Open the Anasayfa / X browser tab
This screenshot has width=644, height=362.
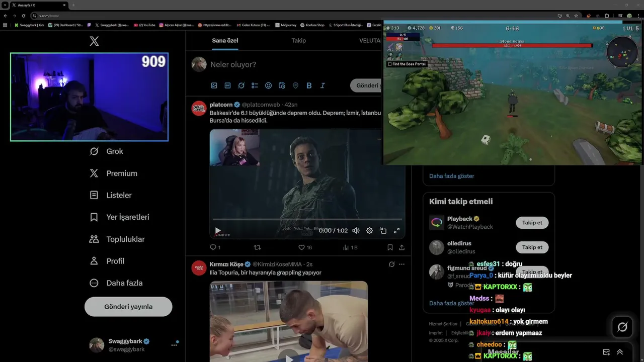coord(38,5)
